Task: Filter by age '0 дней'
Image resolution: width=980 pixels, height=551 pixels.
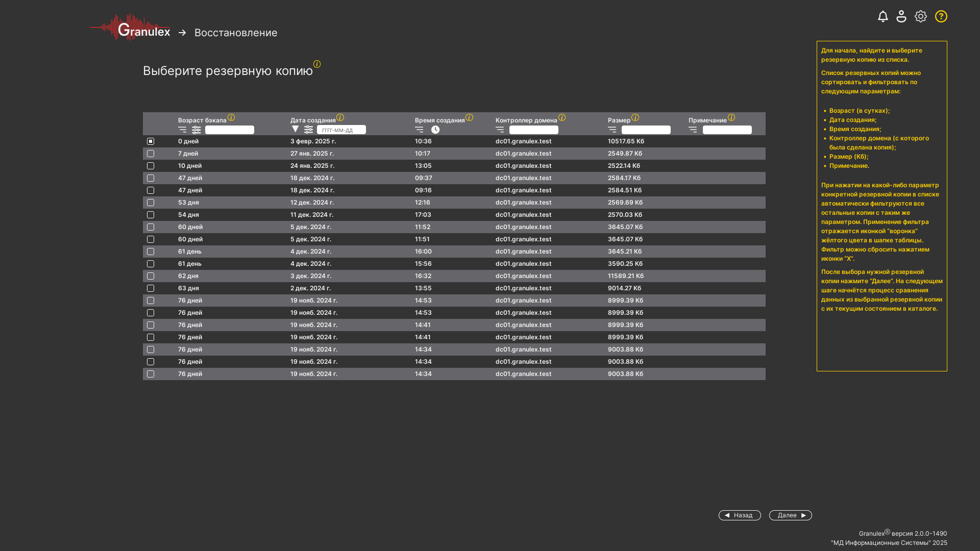Action: [188, 141]
